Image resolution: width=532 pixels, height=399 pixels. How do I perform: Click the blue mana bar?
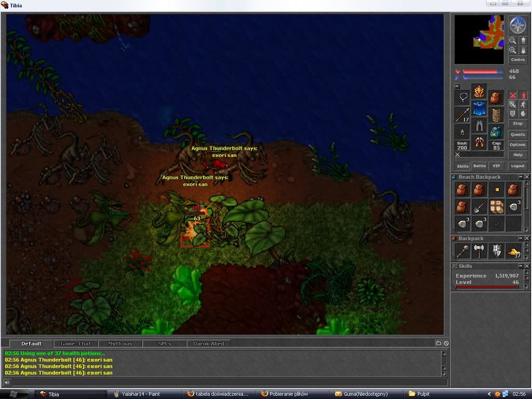point(483,77)
